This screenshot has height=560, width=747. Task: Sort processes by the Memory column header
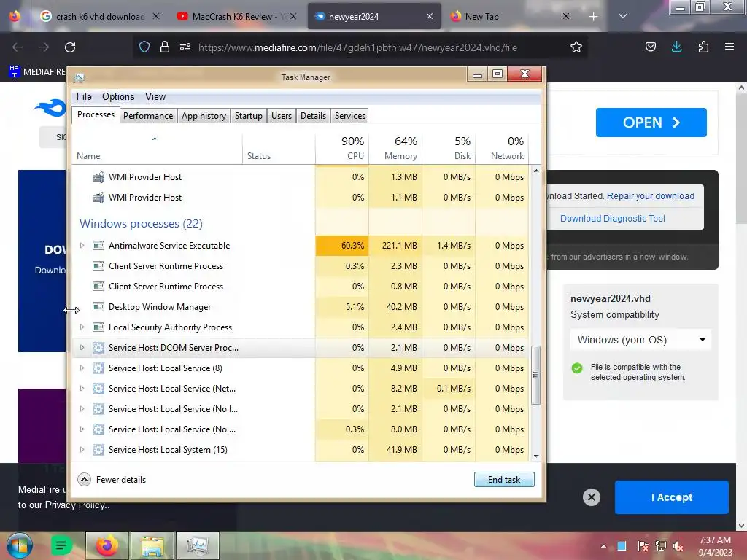[395, 148]
